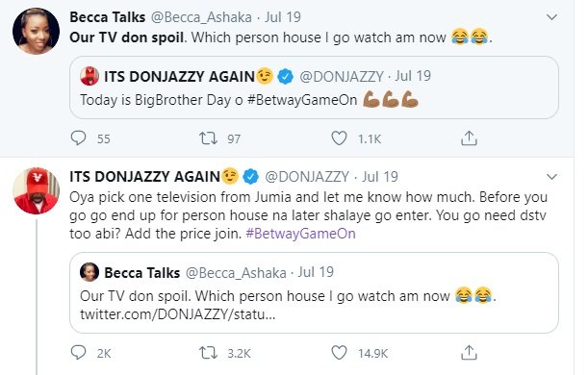The height and width of the screenshot is (375, 588).
Task: Open the purple #BetwayGameOn hashtag link
Action: click(x=300, y=234)
